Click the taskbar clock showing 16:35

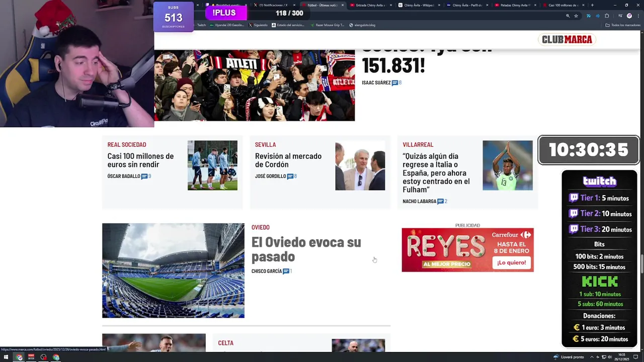pyautogui.click(x=622, y=357)
